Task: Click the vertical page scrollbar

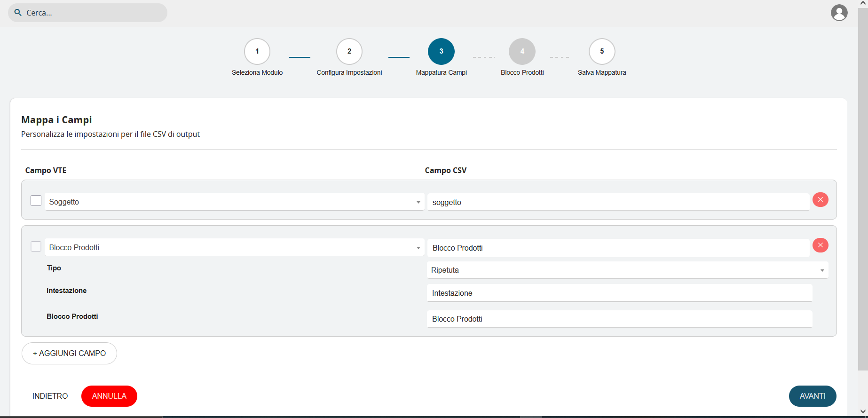Action: pyautogui.click(x=863, y=188)
